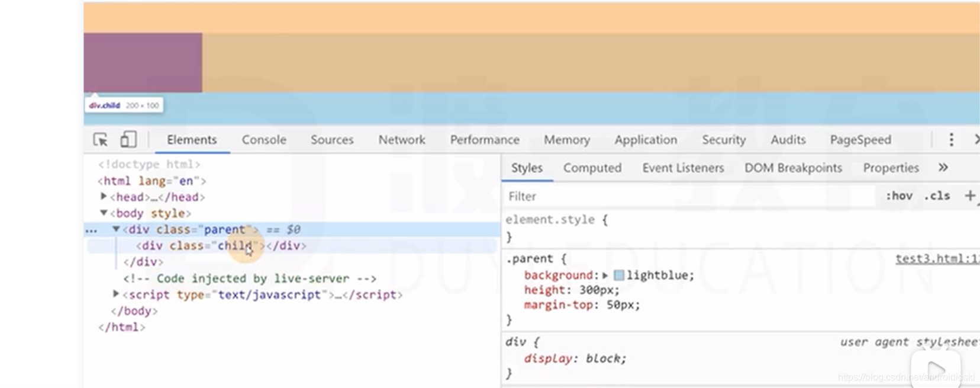Click the display block declaration

click(x=575, y=358)
